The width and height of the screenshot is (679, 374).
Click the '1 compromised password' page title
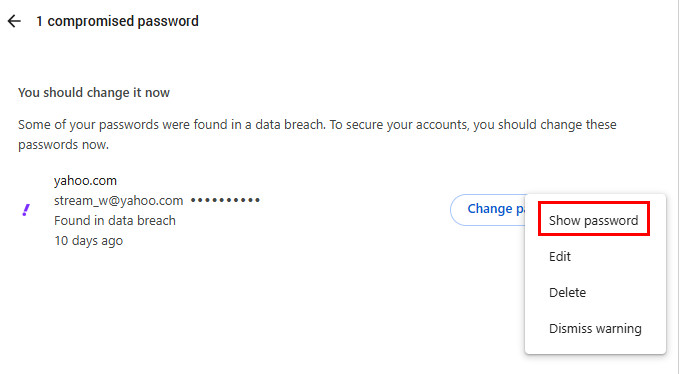click(x=117, y=21)
